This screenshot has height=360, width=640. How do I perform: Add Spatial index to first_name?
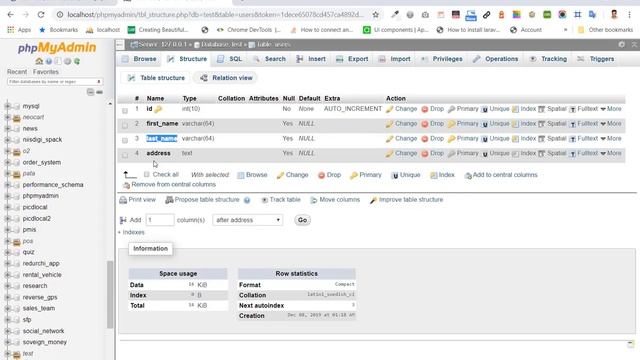pyautogui.click(x=552, y=124)
